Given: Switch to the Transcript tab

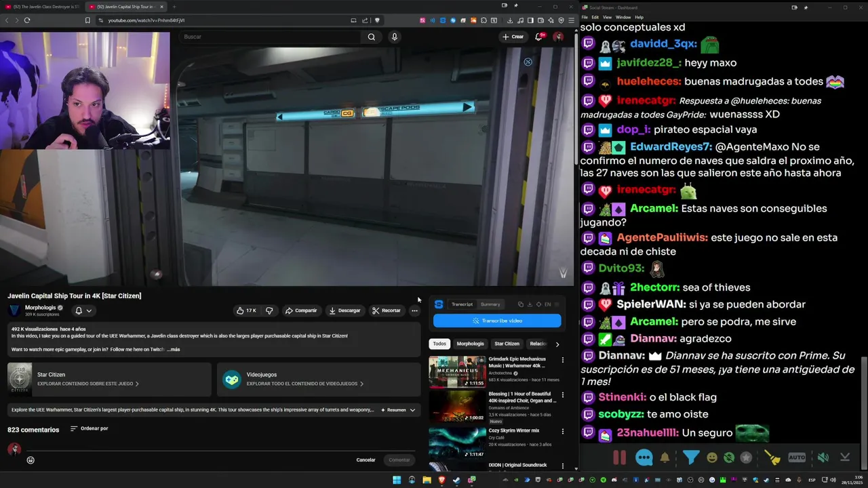Looking at the screenshot, I should pos(462,304).
